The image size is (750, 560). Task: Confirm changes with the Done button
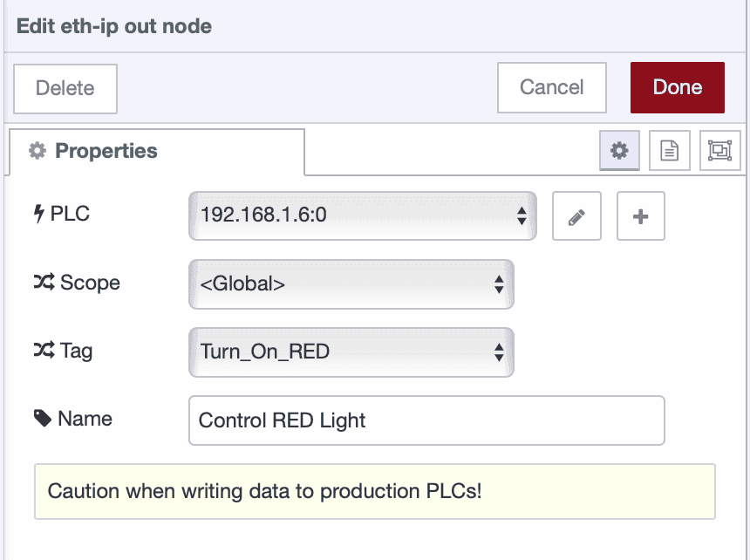[x=678, y=87]
